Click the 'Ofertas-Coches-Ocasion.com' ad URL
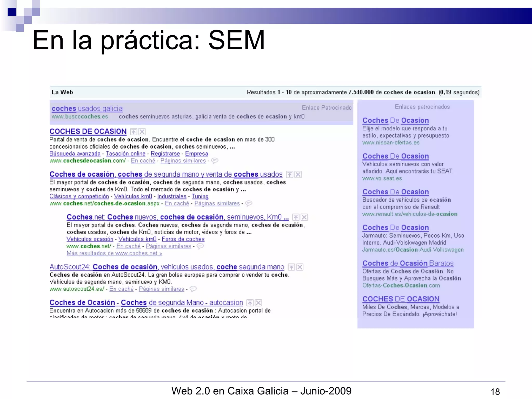The width and height of the screenshot is (532, 399). click(401, 285)
